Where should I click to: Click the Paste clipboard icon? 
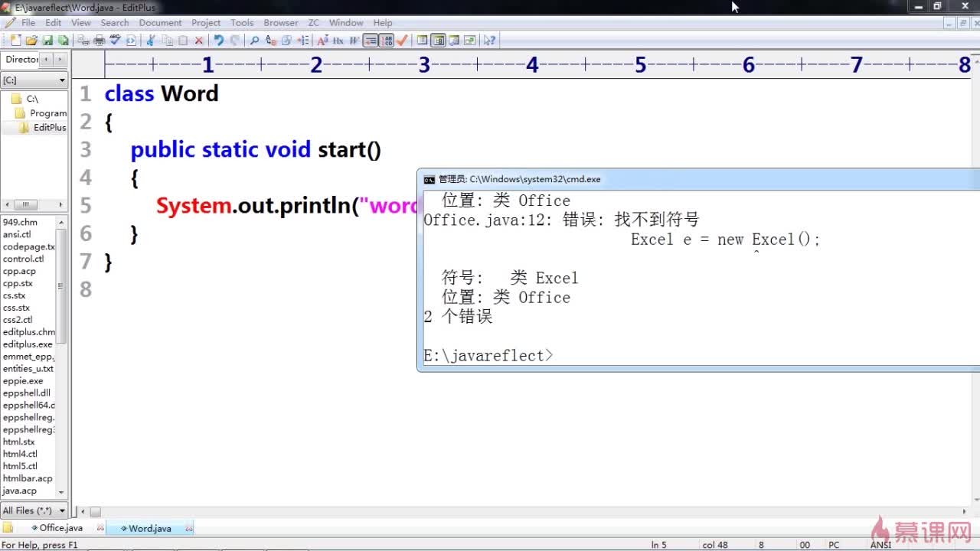coord(183,40)
